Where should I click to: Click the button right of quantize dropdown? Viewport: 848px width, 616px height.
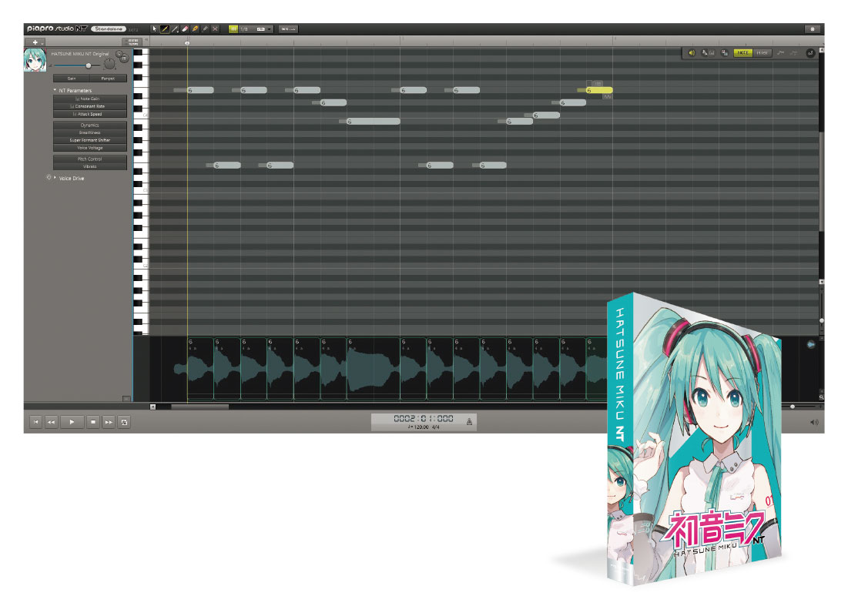click(x=288, y=28)
